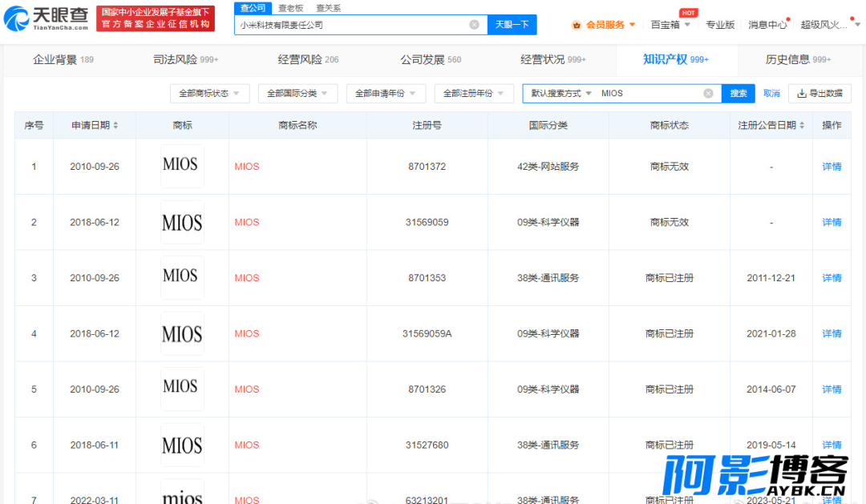Image resolution: width=866 pixels, height=504 pixels.
Task: Clear the company search box text
Action: coord(474,25)
